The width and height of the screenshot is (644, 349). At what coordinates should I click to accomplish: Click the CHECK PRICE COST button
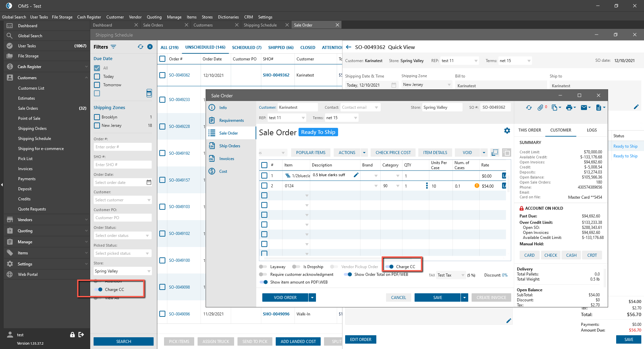pyautogui.click(x=393, y=153)
